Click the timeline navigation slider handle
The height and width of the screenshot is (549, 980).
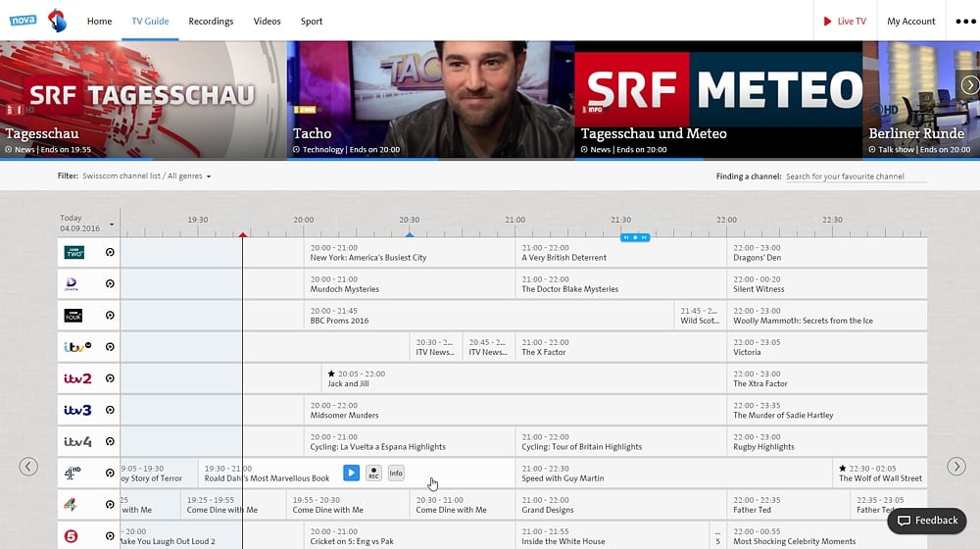[x=635, y=237]
